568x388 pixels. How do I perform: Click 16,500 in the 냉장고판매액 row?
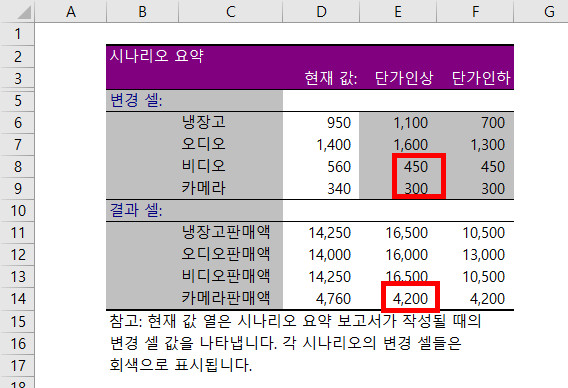398,233
